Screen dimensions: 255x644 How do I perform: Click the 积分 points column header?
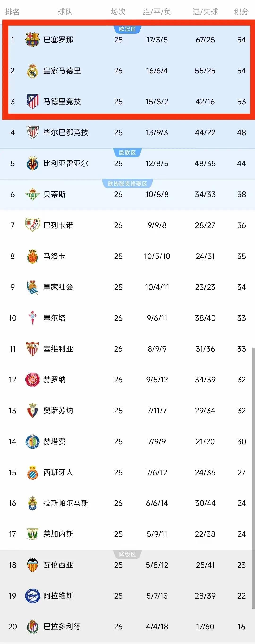(241, 12)
